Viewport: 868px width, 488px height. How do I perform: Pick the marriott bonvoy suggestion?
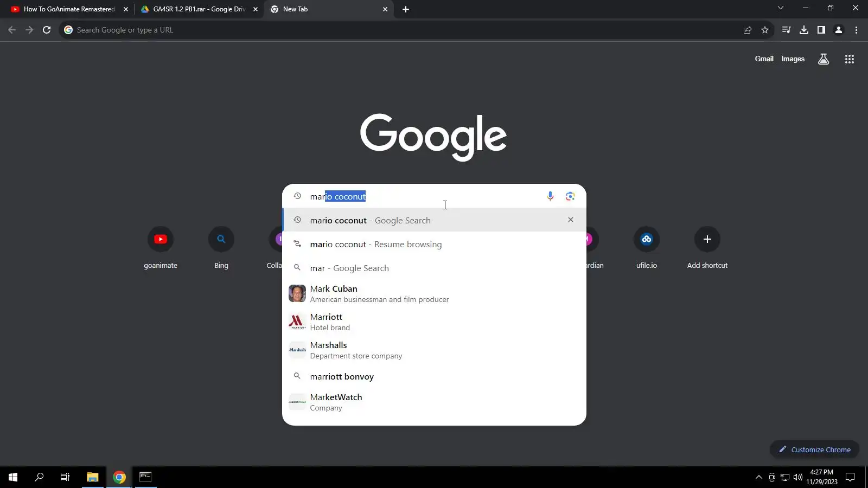tap(434, 376)
